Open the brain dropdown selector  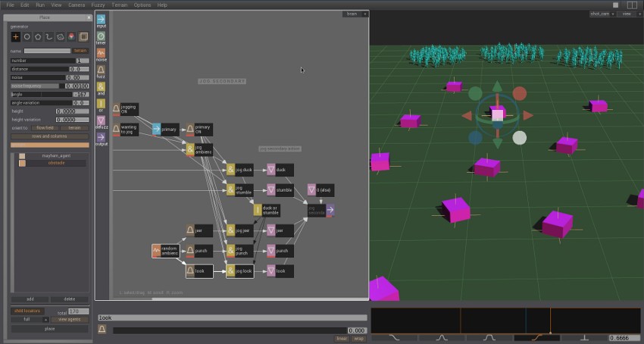coord(354,14)
